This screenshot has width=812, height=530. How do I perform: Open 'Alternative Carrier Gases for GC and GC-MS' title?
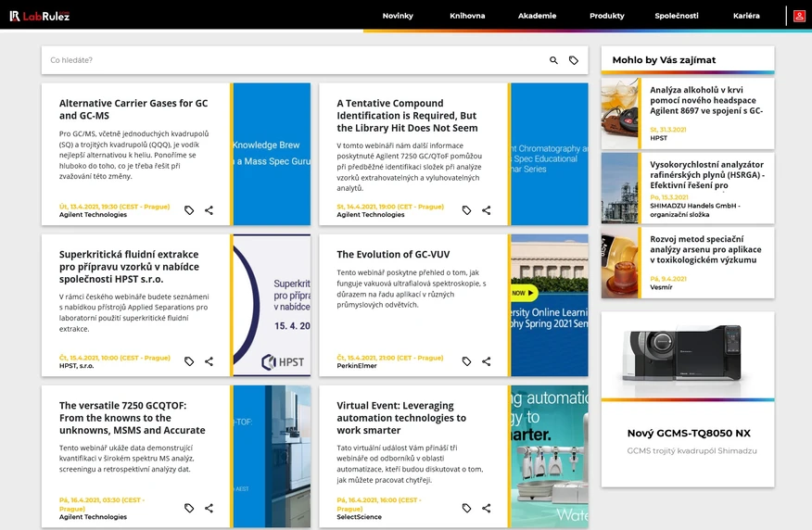pos(133,109)
